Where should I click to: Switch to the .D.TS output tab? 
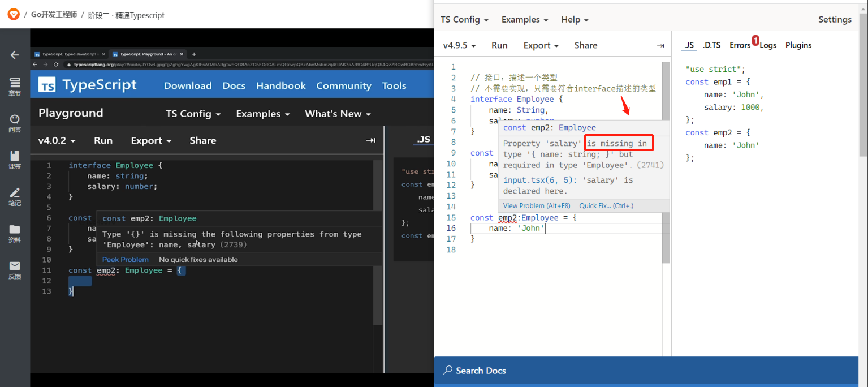pos(711,45)
